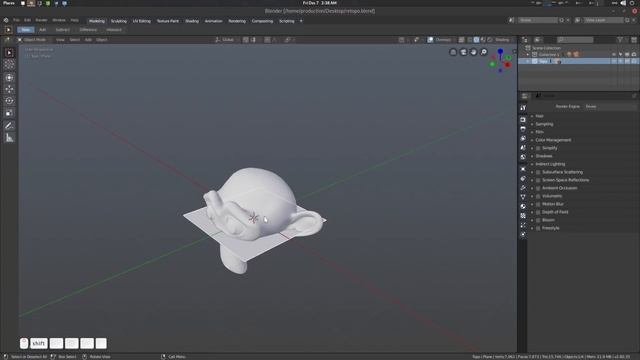This screenshot has height=360, width=640.
Task: Switch to the Texture Paint workspace tab
Action: (168, 21)
